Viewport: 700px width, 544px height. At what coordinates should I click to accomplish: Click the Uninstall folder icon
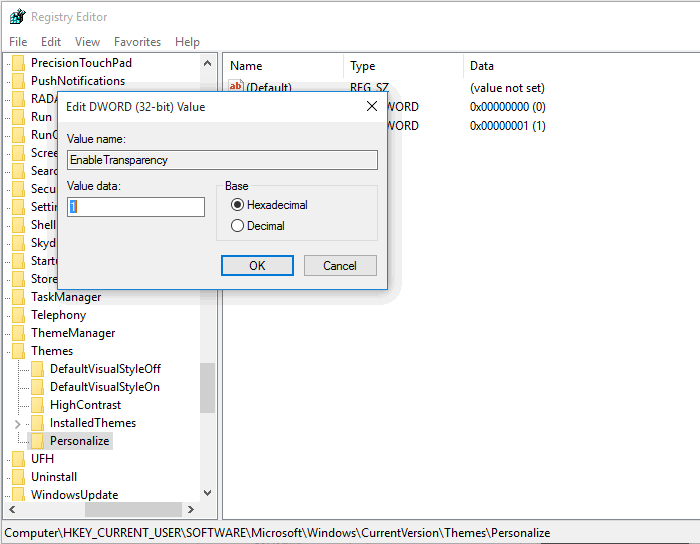[x=19, y=477]
